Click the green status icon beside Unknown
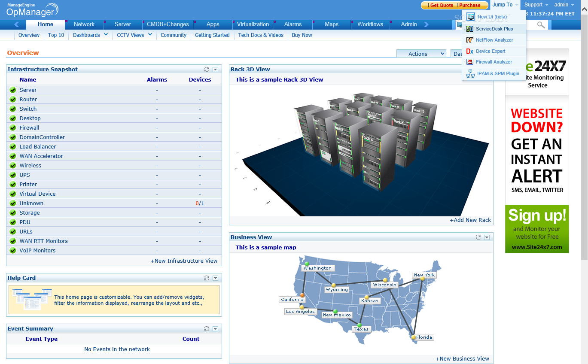 click(x=13, y=203)
